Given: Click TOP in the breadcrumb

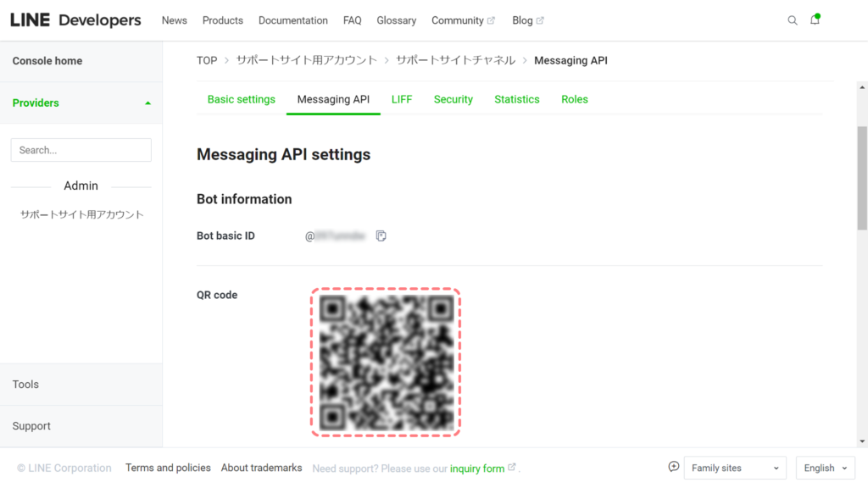Looking at the screenshot, I should 207,61.
